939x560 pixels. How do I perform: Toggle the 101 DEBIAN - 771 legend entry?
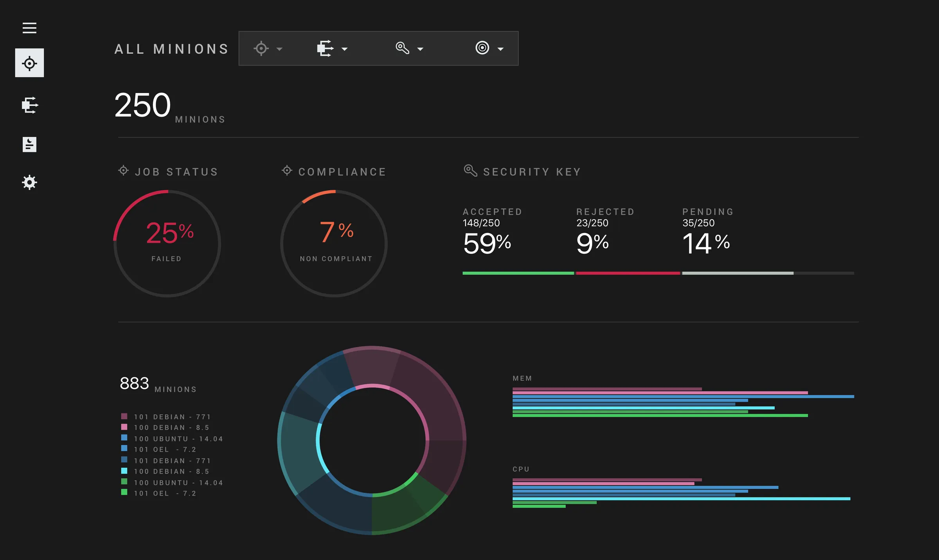[172, 416]
